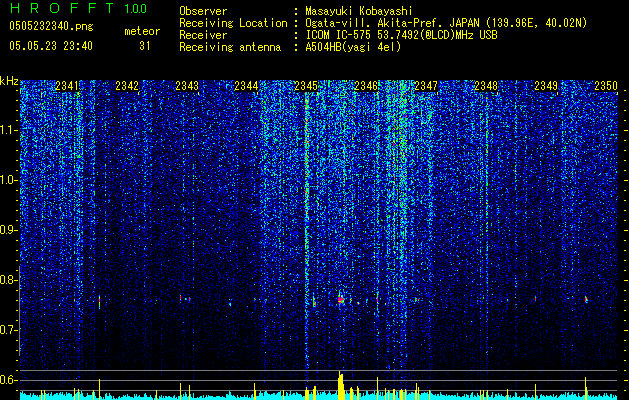This screenshot has height=400, width=629.
Task: Select the 1.0.0 version number
Action: (136, 8)
